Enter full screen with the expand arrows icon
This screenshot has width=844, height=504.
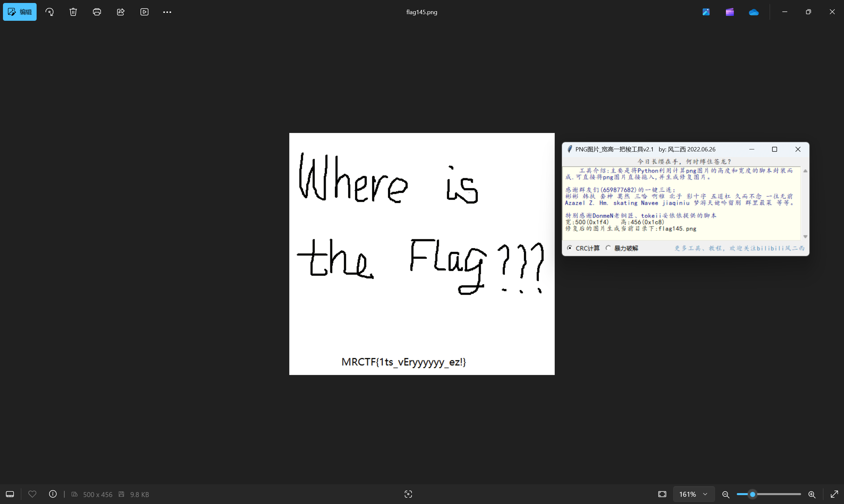834,494
